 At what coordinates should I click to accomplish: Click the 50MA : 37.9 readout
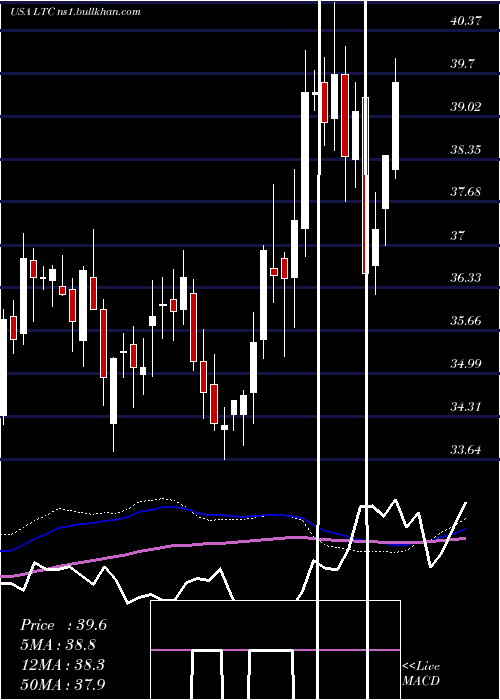point(63,685)
